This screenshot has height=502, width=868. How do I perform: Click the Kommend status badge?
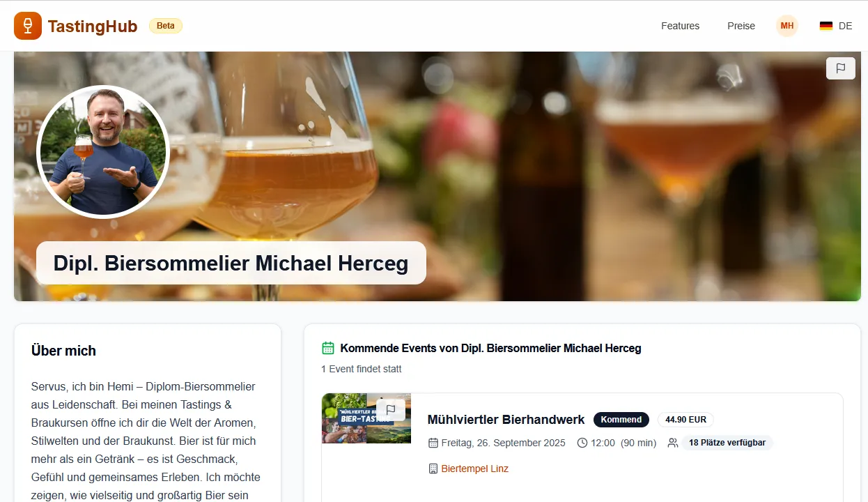pos(621,420)
